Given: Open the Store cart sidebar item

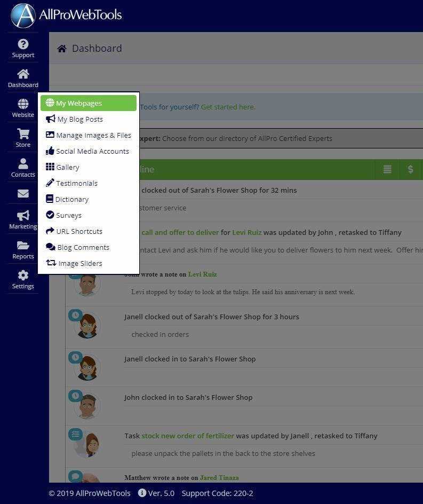Looking at the screenshot, I should [x=23, y=138].
